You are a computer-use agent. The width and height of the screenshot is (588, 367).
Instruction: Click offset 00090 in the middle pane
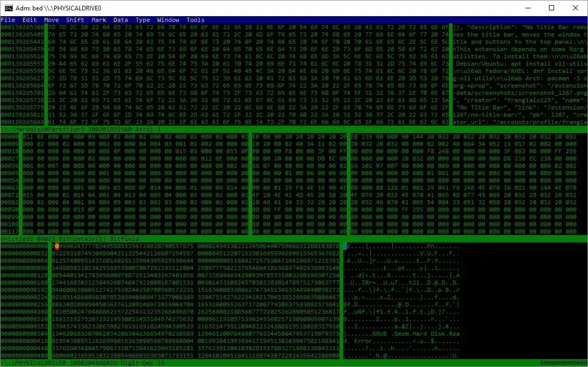[10, 210]
